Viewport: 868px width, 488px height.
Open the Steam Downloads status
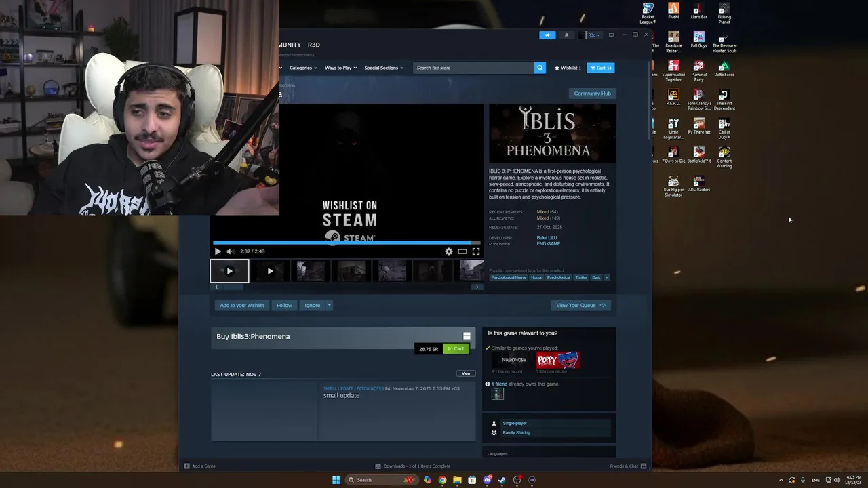[413, 466]
